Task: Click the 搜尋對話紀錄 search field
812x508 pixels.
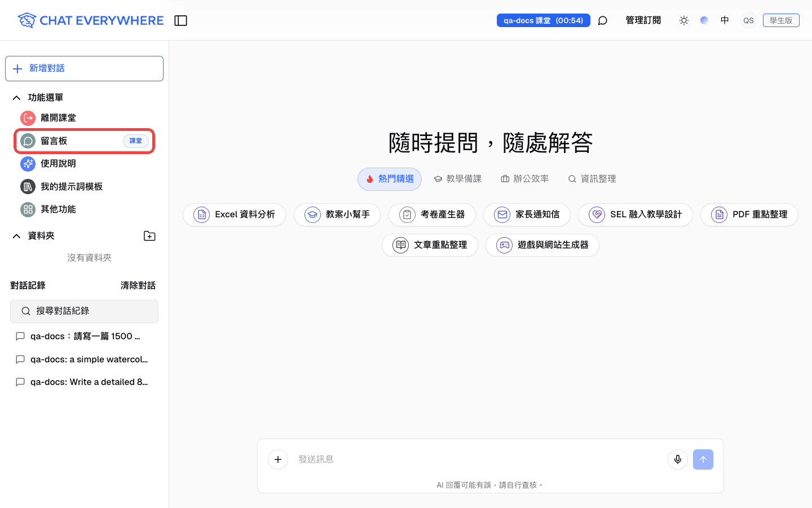Action: coord(84,311)
